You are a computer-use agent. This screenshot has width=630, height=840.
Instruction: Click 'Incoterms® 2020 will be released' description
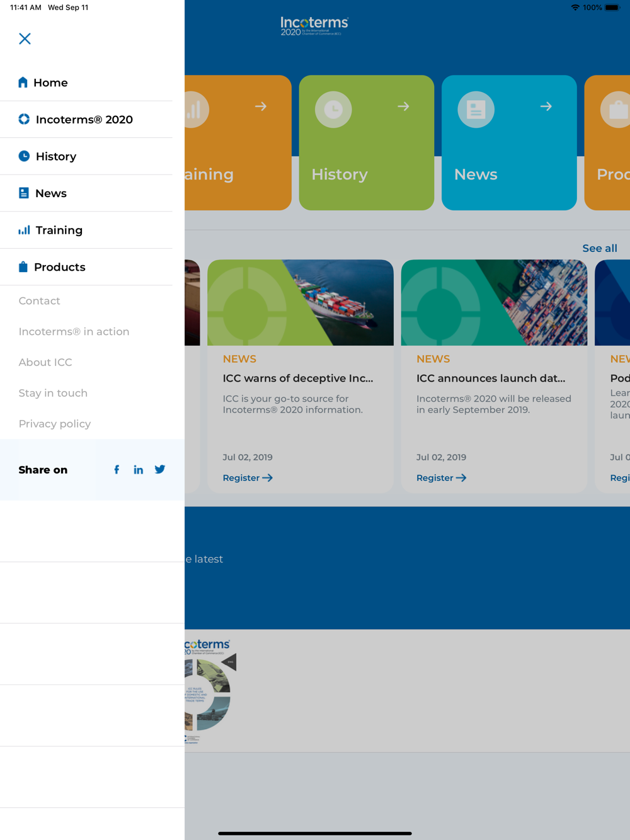pos(494,404)
